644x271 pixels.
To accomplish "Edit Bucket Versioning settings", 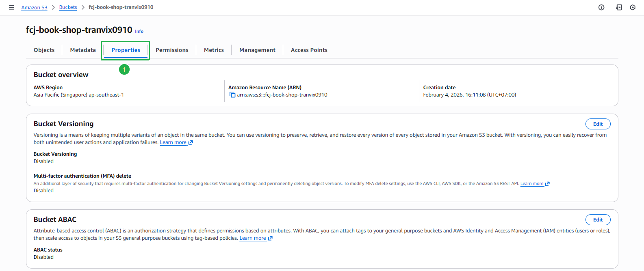I will click(598, 124).
